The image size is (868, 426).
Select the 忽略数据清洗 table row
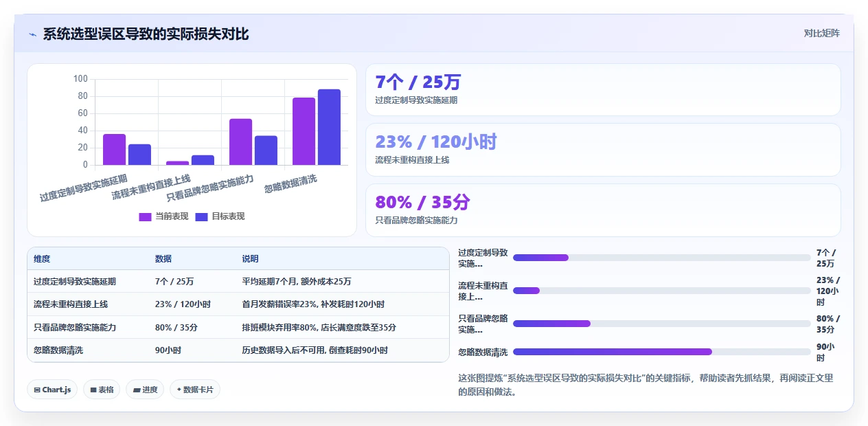238,350
